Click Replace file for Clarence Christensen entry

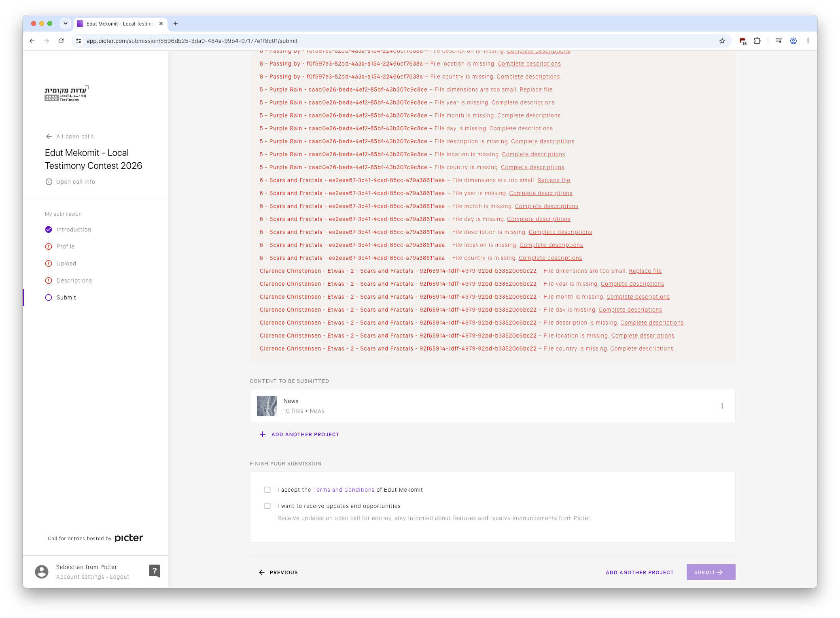[x=645, y=271]
